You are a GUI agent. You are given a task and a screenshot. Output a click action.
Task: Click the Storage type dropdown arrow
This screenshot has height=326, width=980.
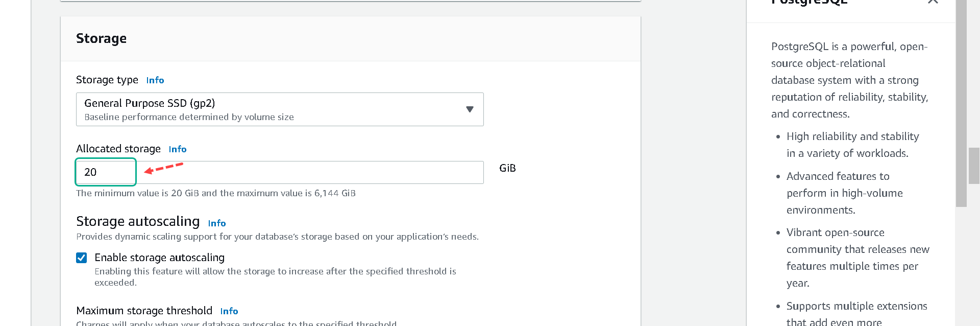[x=470, y=109]
